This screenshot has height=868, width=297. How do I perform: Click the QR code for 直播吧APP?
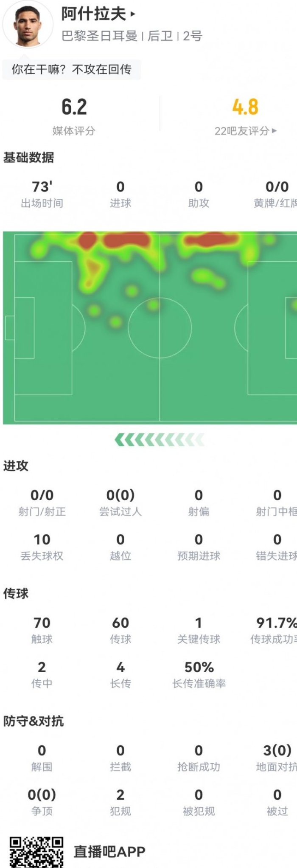[36, 851]
